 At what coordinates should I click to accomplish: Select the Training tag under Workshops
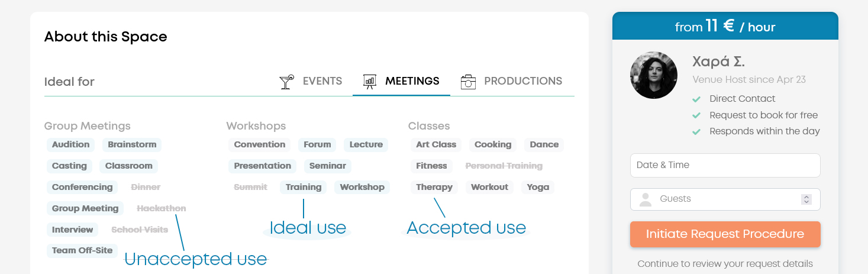tap(304, 187)
